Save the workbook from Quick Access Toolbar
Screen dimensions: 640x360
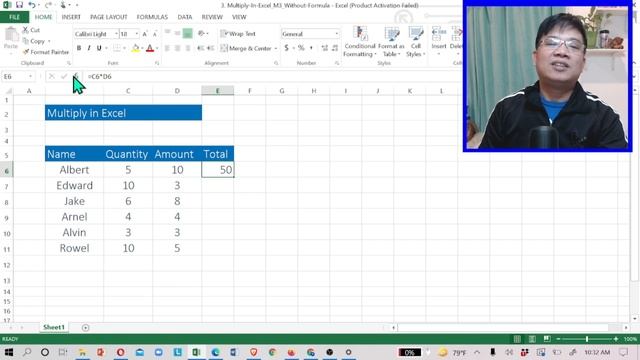(19, 5)
